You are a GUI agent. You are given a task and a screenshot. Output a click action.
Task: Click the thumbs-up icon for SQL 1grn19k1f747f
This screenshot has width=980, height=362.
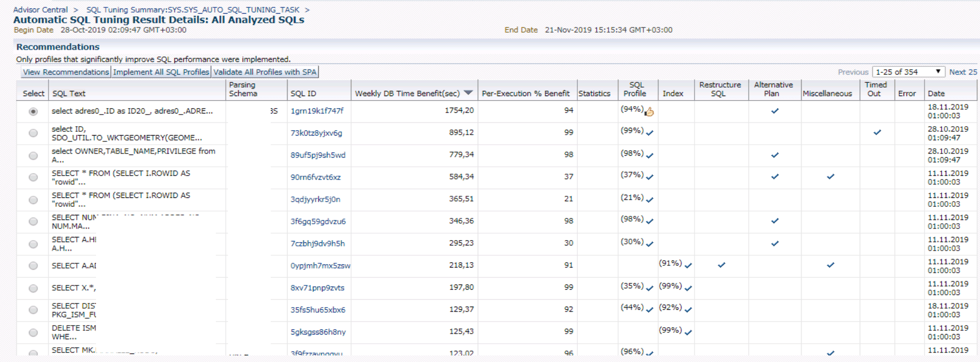click(649, 111)
